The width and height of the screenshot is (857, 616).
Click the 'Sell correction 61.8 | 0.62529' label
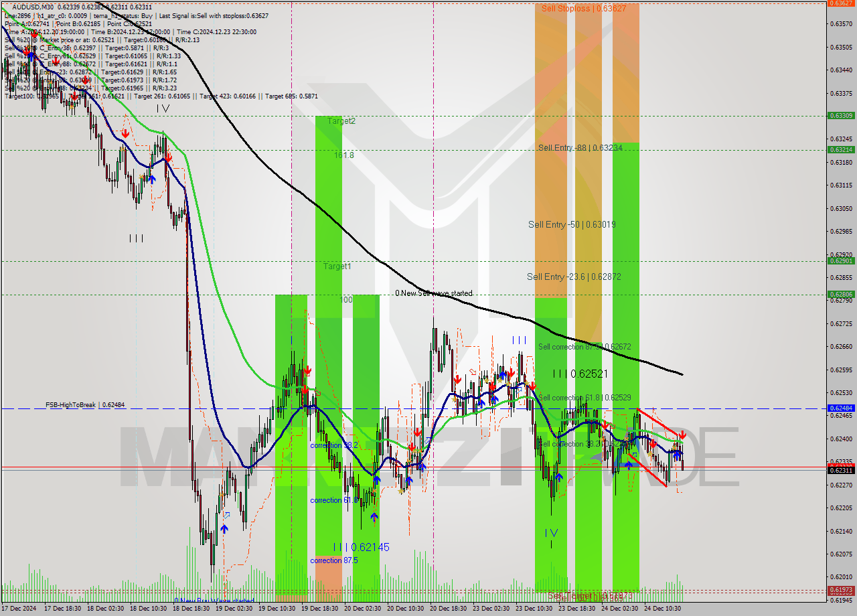585,398
